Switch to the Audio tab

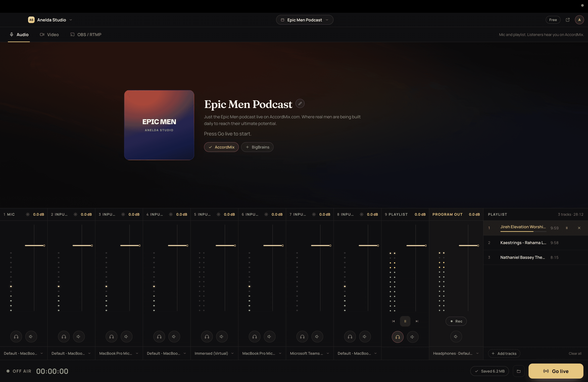[19, 35]
